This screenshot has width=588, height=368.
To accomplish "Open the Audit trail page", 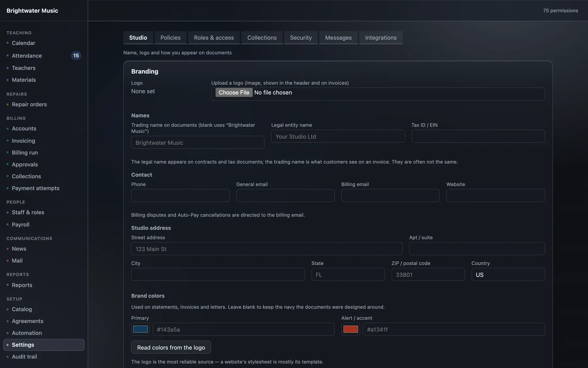I will pyautogui.click(x=24, y=357).
